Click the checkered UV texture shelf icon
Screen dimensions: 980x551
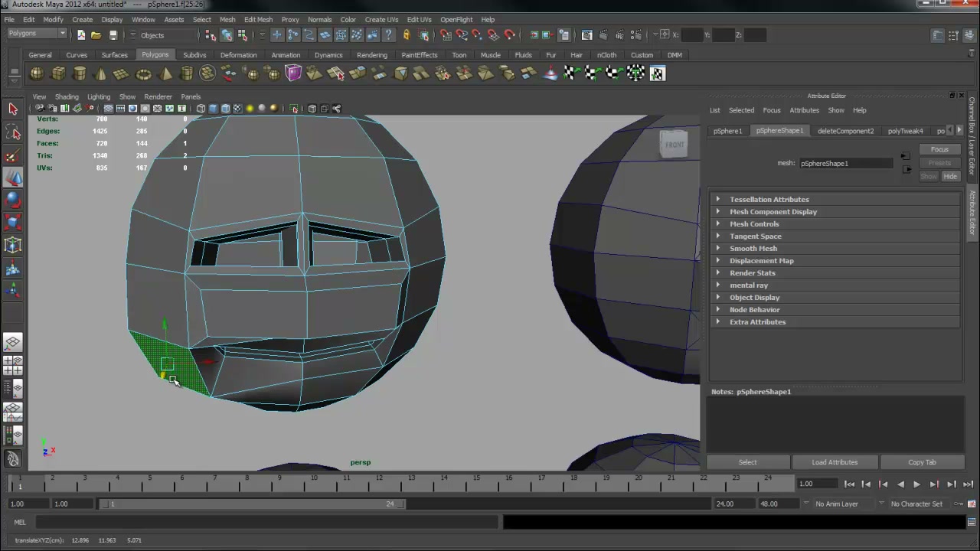[x=657, y=73]
